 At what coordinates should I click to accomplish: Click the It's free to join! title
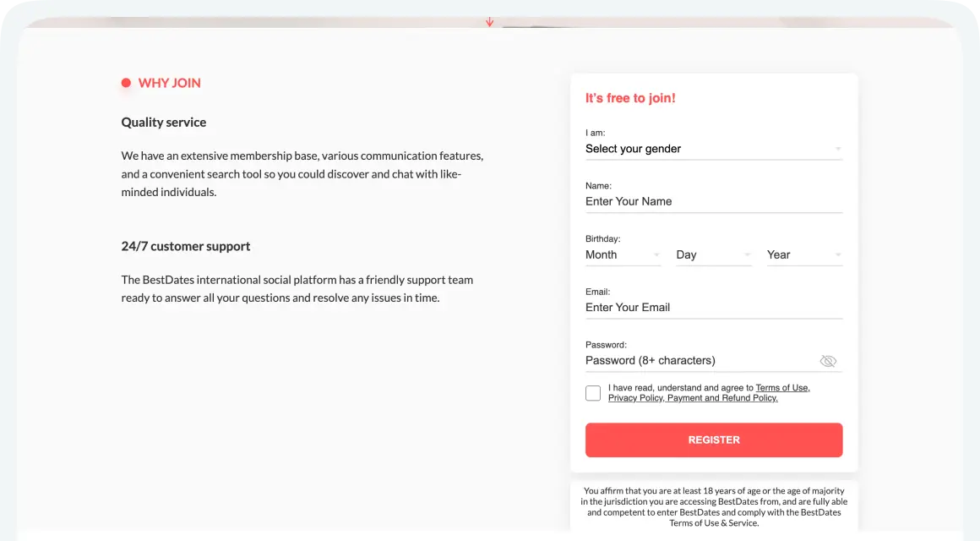point(630,98)
